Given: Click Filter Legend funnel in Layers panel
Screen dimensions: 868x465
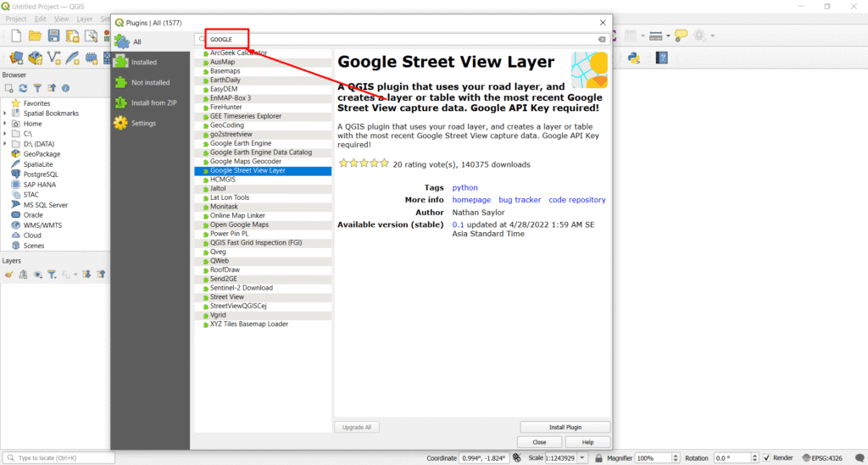Looking at the screenshot, I should [52, 274].
